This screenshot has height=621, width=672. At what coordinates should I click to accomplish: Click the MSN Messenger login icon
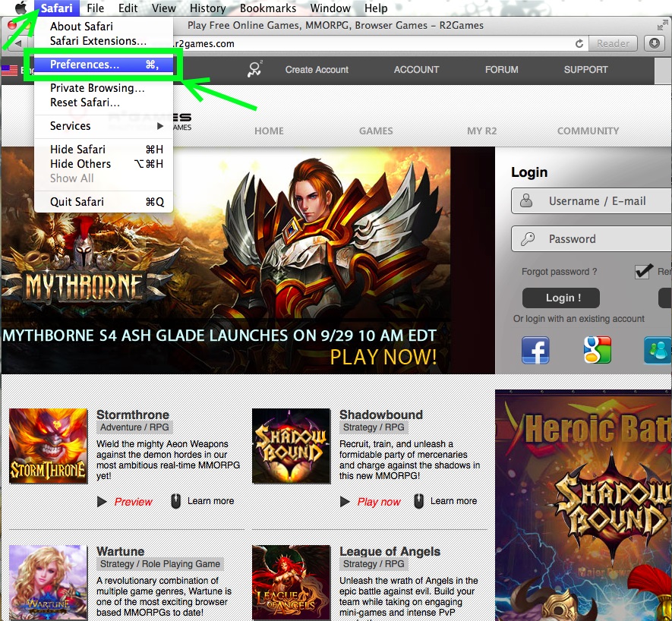point(656,350)
